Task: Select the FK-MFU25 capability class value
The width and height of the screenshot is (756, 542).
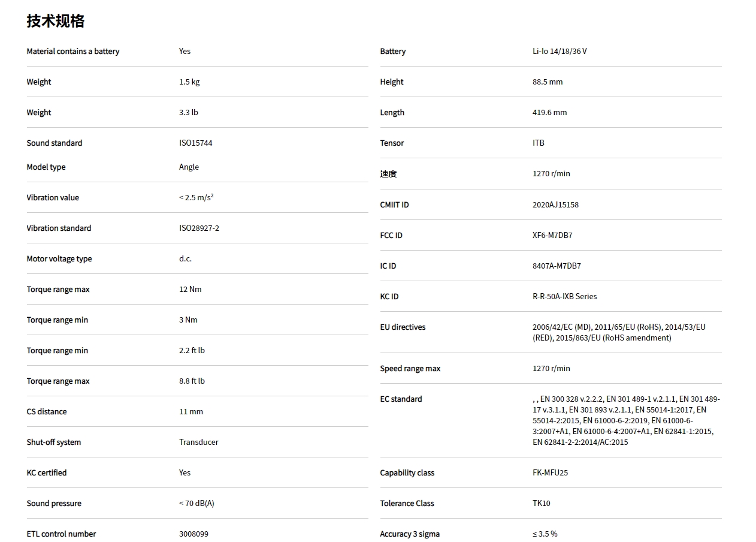Action: click(x=550, y=473)
